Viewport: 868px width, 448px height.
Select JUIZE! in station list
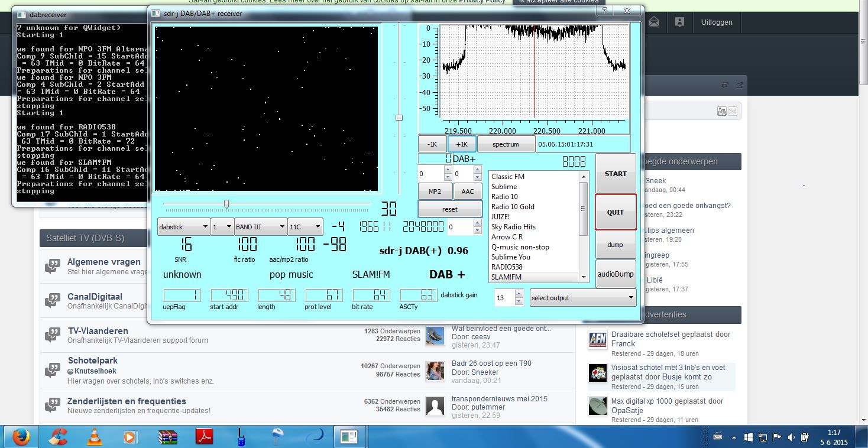coord(500,216)
